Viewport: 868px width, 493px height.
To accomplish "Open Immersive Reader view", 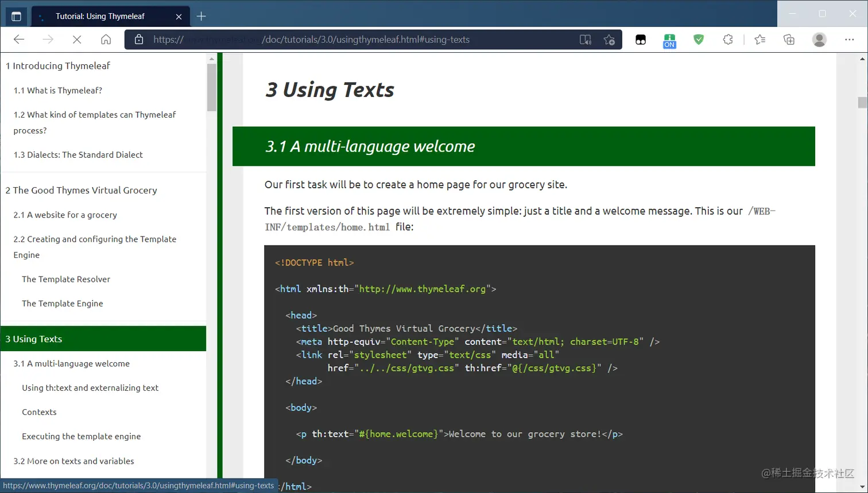I will [x=585, y=40].
